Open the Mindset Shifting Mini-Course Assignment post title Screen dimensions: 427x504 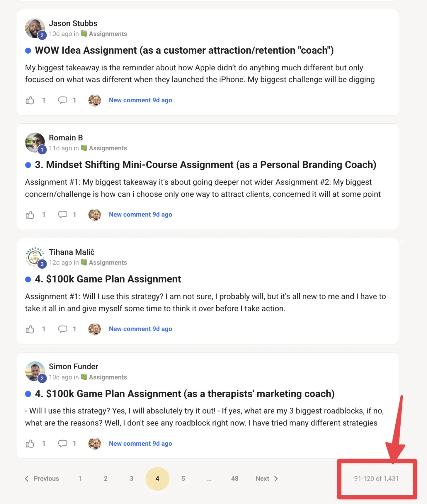pos(206,165)
